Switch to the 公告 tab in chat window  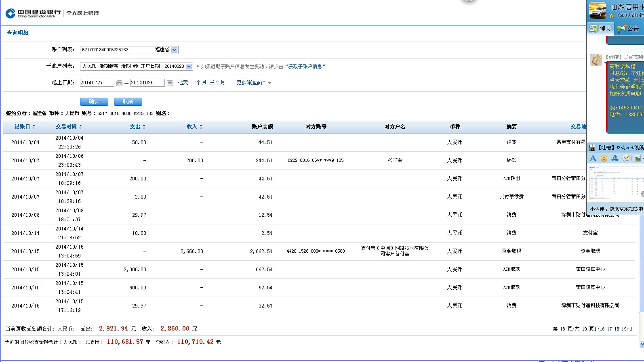tap(629, 29)
